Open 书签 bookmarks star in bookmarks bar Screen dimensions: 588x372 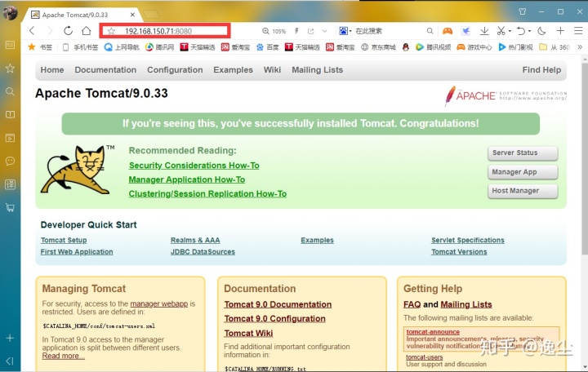click(40, 46)
